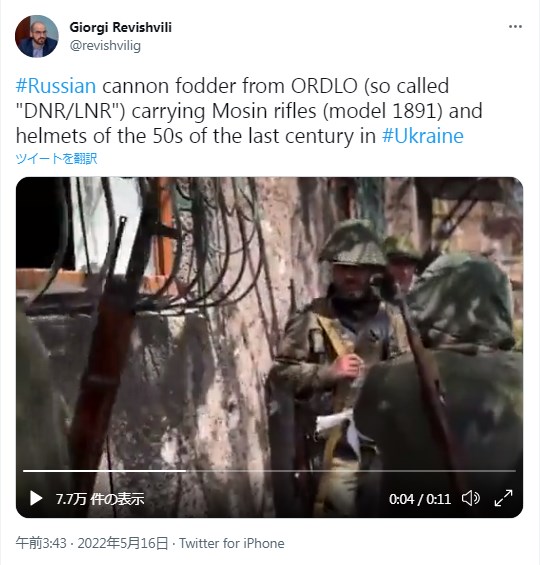The image size is (540, 565).
Task: Expand video to fullscreen
Action: point(503,498)
